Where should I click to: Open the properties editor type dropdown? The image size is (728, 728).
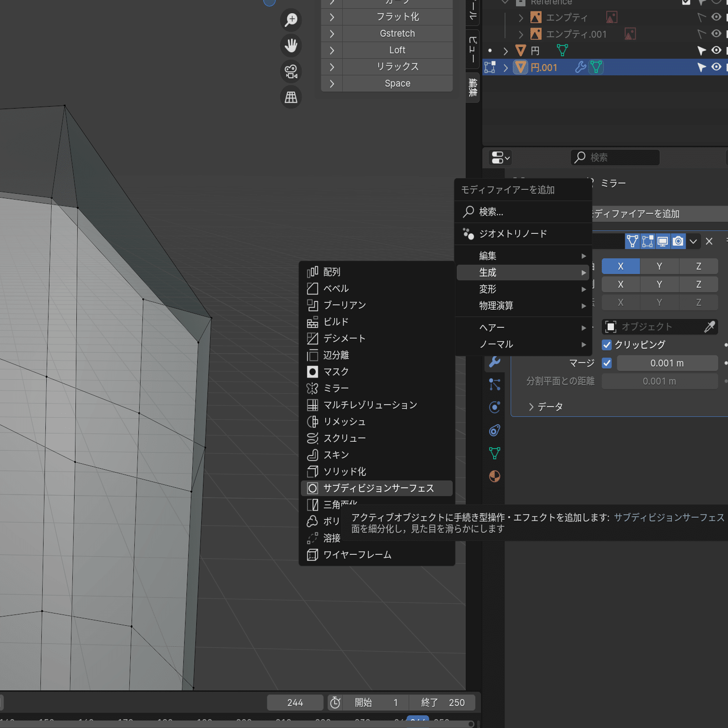[x=500, y=158]
